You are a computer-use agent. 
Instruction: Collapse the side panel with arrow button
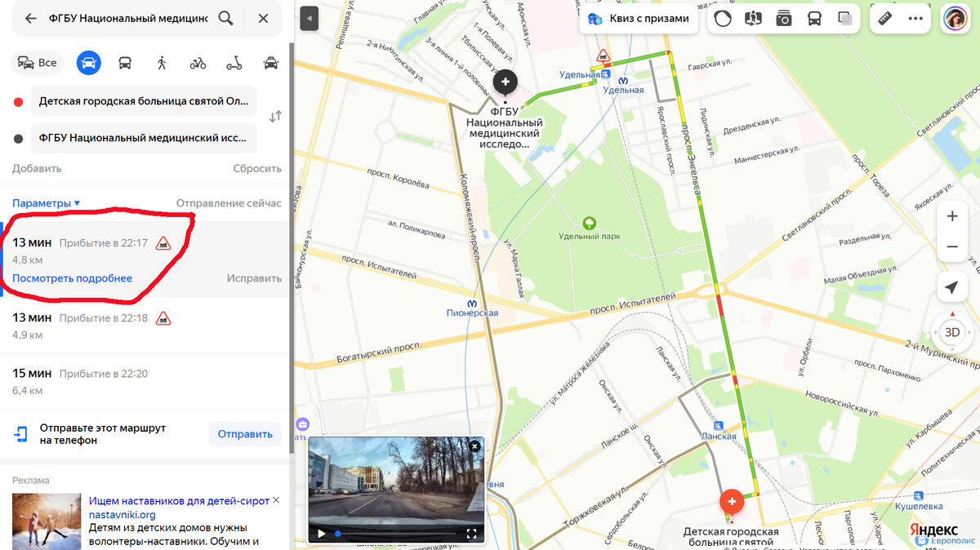coord(309,18)
